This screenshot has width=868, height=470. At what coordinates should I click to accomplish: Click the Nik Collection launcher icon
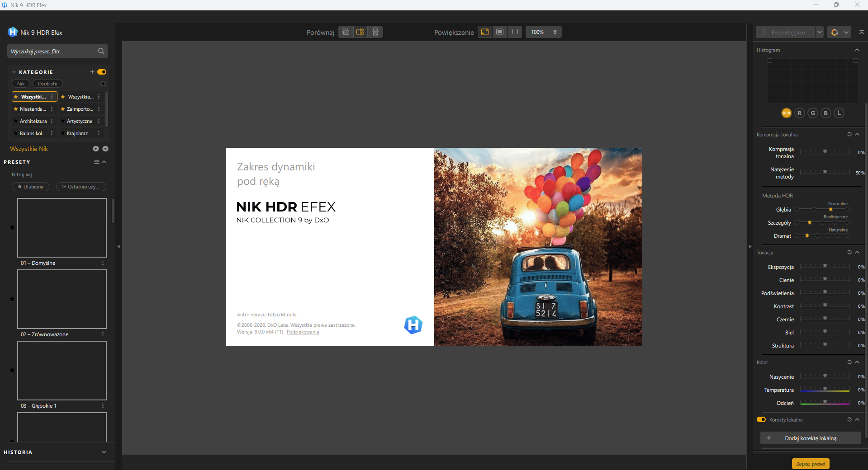point(835,32)
